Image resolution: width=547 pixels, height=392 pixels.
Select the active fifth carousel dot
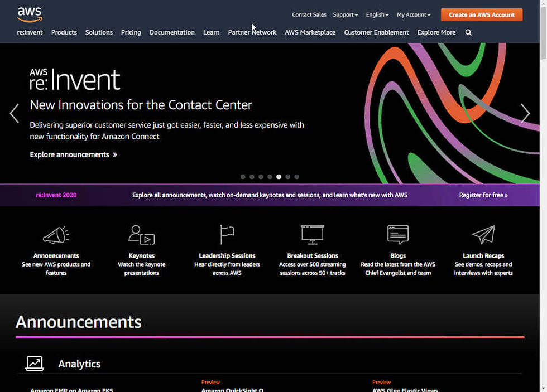point(279,177)
